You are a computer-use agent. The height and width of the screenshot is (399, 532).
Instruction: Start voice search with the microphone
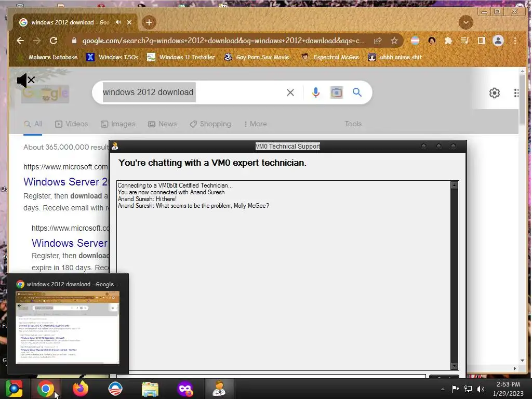pos(315,92)
